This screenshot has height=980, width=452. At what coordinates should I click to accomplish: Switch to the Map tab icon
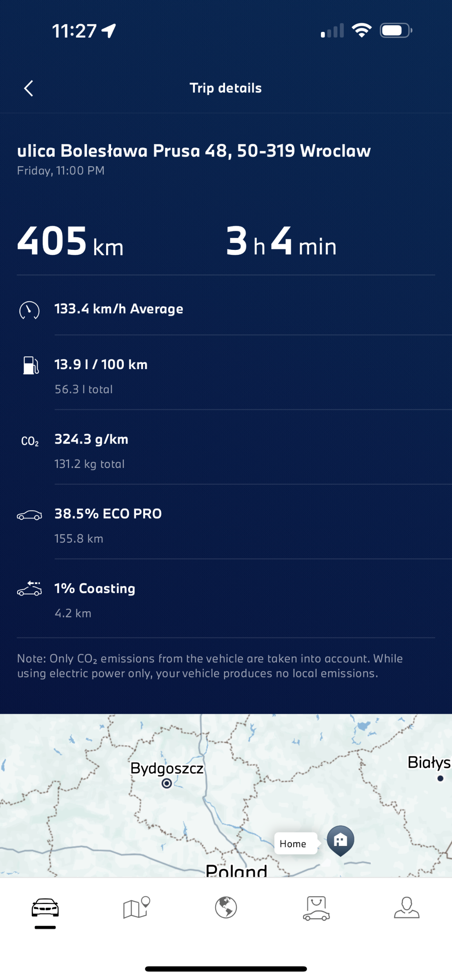136,907
